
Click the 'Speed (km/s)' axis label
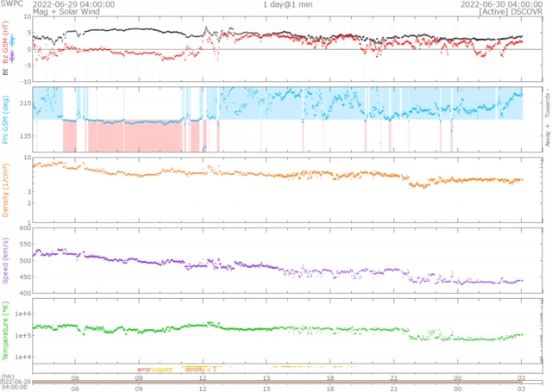pos(5,260)
